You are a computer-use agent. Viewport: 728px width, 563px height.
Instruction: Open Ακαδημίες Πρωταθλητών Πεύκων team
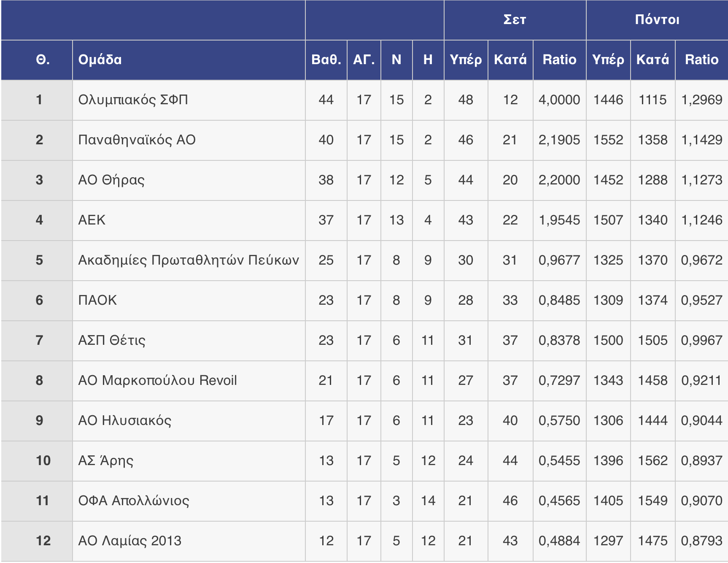(189, 260)
